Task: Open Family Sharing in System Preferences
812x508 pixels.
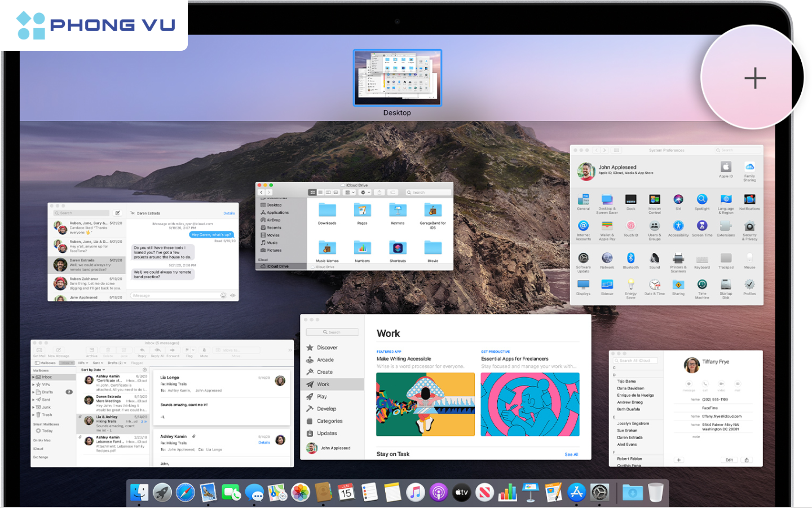Action: [749, 171]
